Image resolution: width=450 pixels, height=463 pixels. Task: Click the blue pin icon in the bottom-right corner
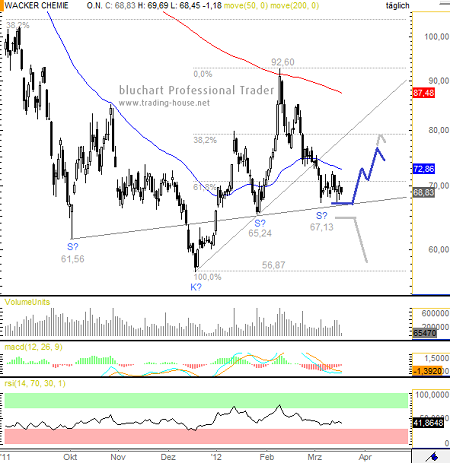coord(433,456)
